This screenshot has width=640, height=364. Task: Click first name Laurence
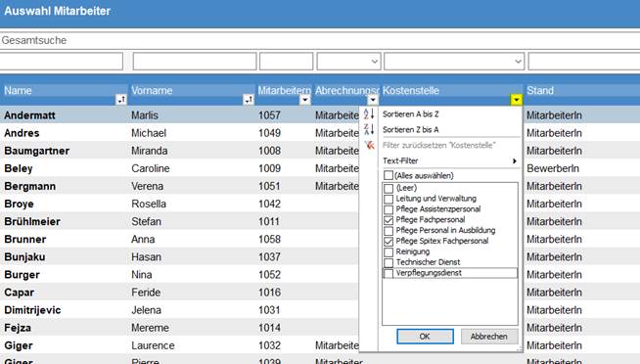click(153, 345)
